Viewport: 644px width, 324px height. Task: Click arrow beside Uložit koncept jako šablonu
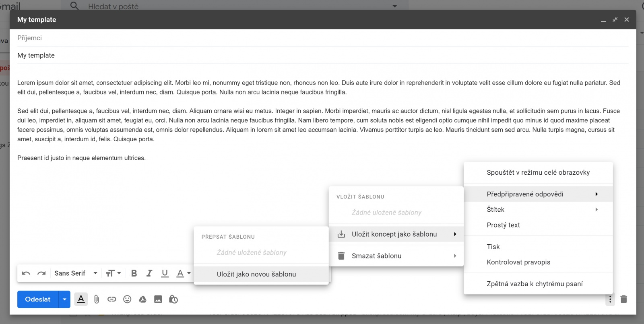point(455,234)
